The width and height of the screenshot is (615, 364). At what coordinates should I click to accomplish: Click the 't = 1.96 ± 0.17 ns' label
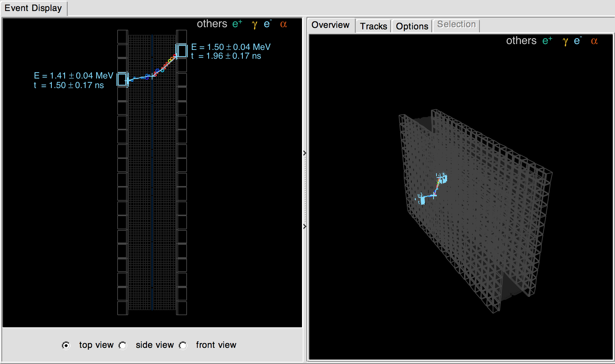coord(226,56)
